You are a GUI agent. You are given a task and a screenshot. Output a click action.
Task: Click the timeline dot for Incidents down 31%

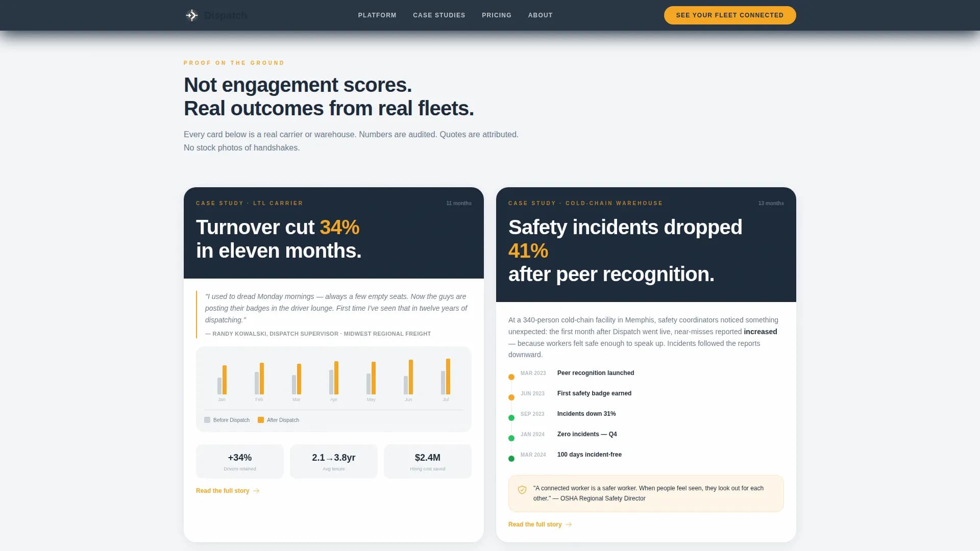[511, 417]
